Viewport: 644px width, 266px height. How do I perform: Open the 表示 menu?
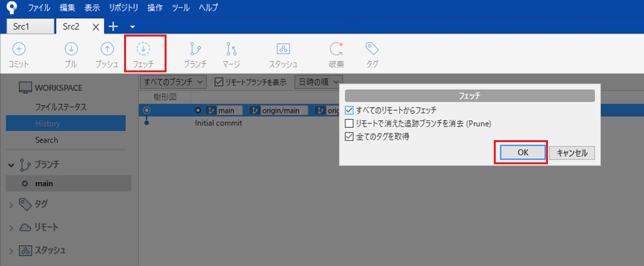pyautogui.click(x=92, y=8)
